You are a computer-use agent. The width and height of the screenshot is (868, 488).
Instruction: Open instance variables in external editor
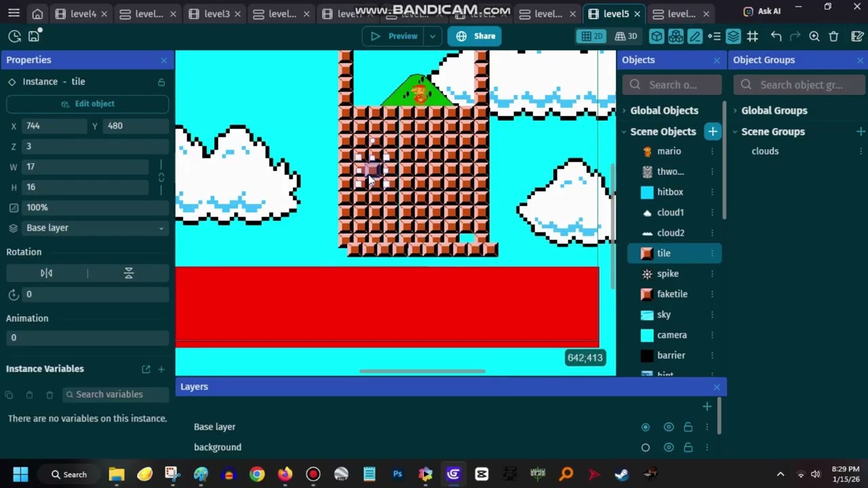click(146, 369)
